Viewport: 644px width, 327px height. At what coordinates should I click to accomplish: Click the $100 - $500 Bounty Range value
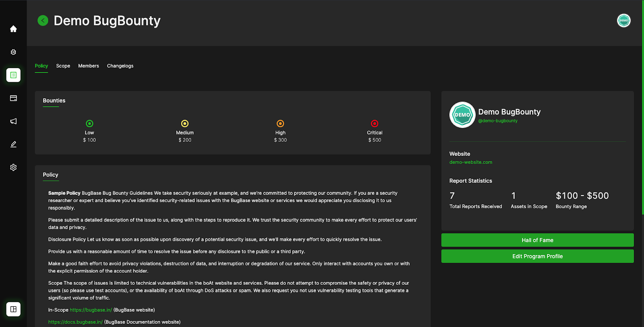coord(582,196)
